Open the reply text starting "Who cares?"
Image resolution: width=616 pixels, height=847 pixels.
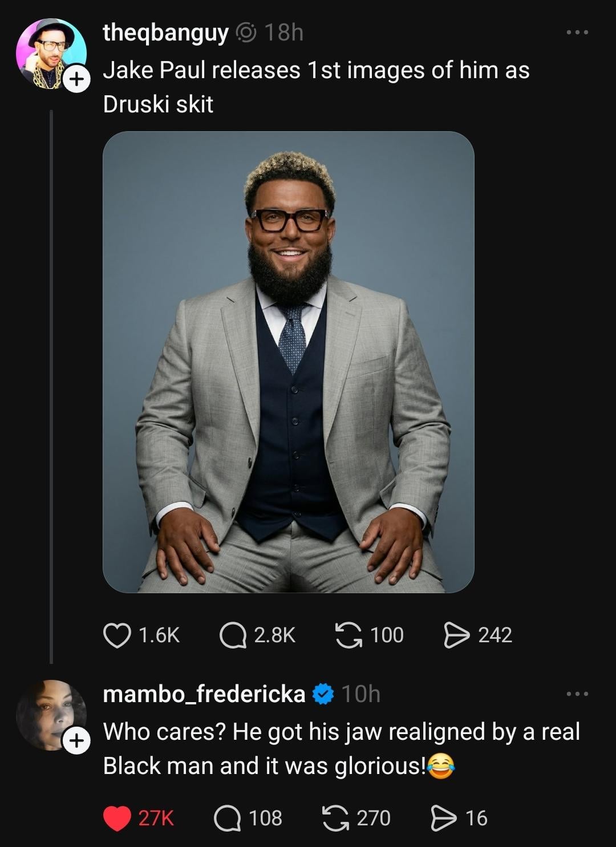click(x=341, y=748)
